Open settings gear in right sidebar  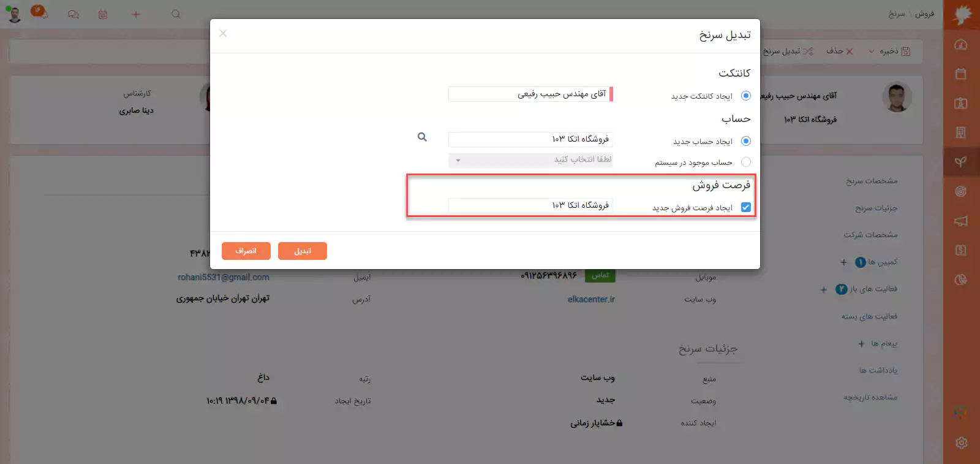click(x=961, y=443)
